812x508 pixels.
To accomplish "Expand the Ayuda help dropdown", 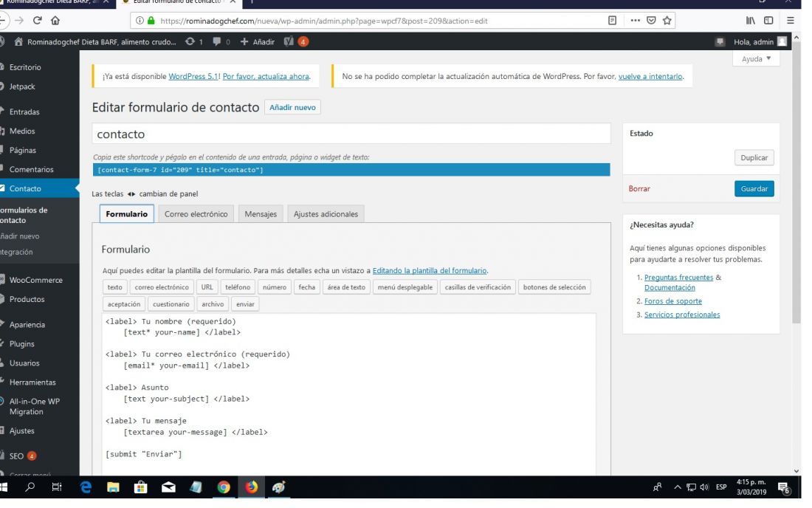I will point(756,59).
